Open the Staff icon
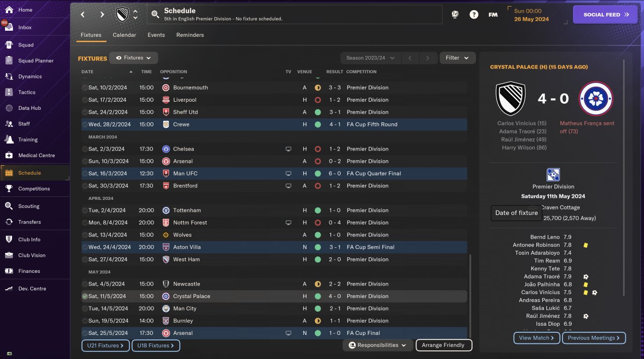Viewport: 644px width, 359px height. (x=9, y=123)
